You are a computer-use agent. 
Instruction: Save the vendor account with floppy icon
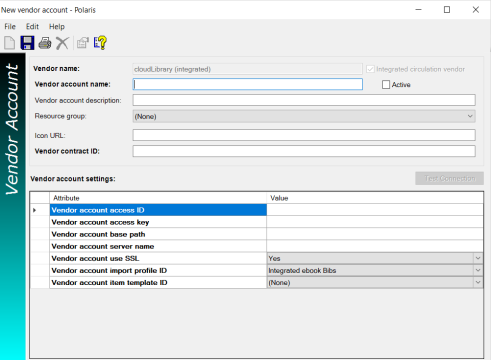[x=27, y=43]
